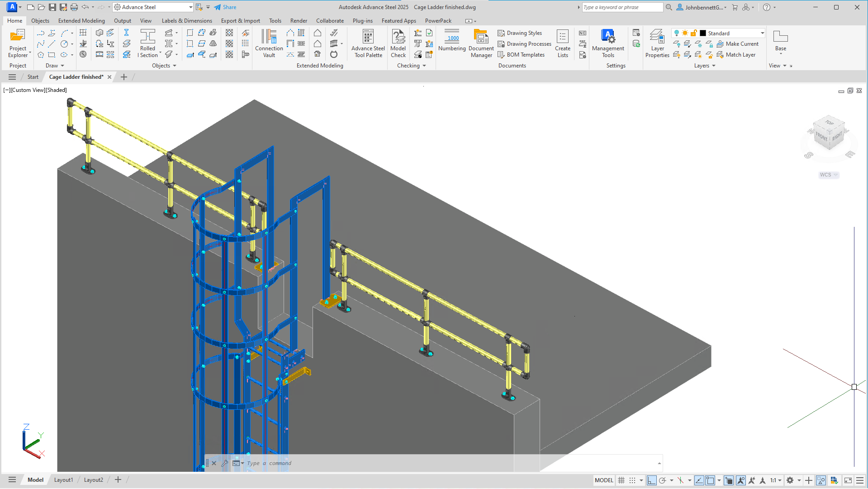The image size is (868, 489).
Task: Open the Extended Modeling ribbon tab
Action: pos(81,21)
